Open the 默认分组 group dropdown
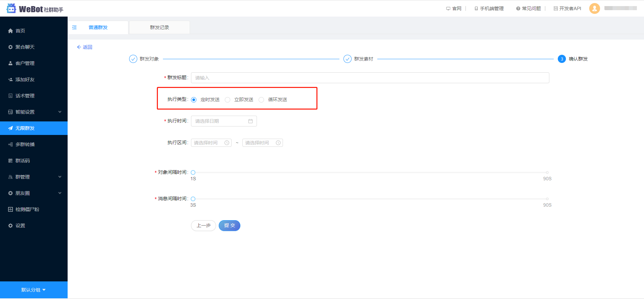This screenshot has width=644, height=300. (x=33, y=290)
